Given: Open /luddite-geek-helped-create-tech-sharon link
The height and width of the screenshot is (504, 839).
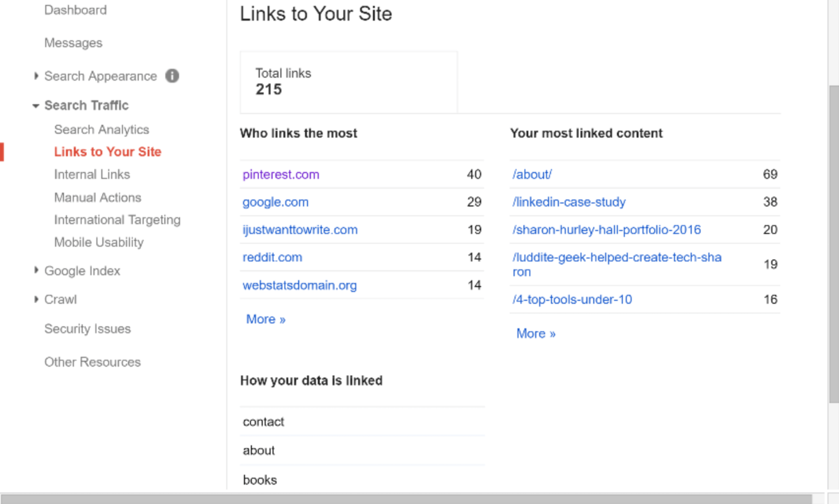Looking at the screenshot, I should pyautogui.click(x=617, y=264).
